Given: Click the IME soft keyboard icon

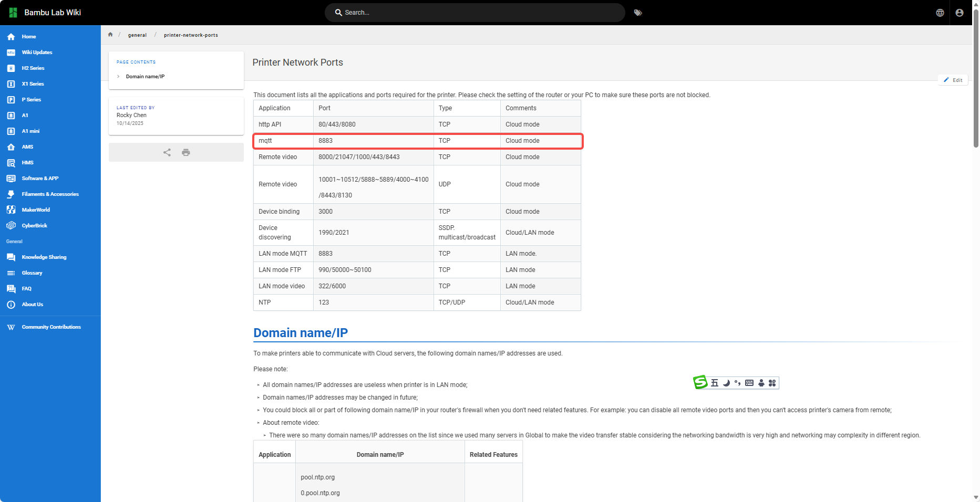Looking at the screenshot, I should pyautogui.click(x=749, y=383).
